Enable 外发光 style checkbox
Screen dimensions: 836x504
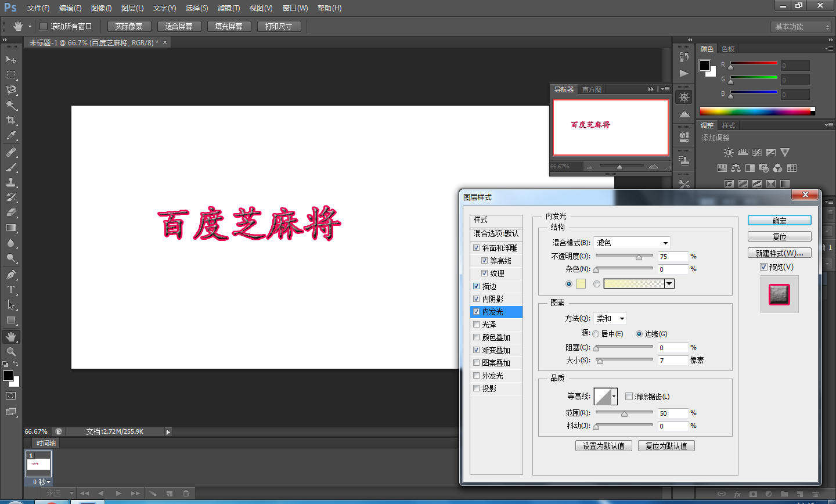477,376
